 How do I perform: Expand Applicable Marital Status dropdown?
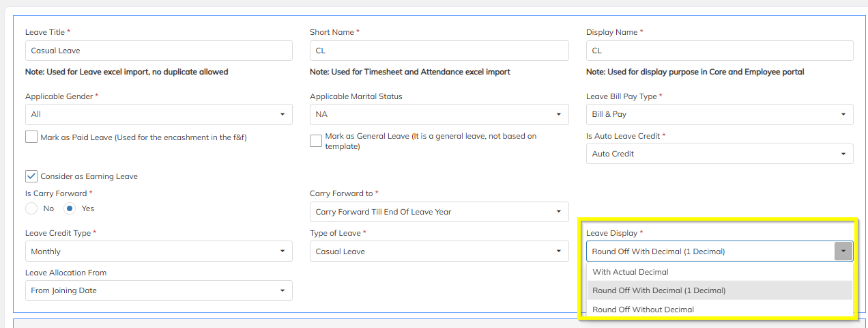point(439,114)
